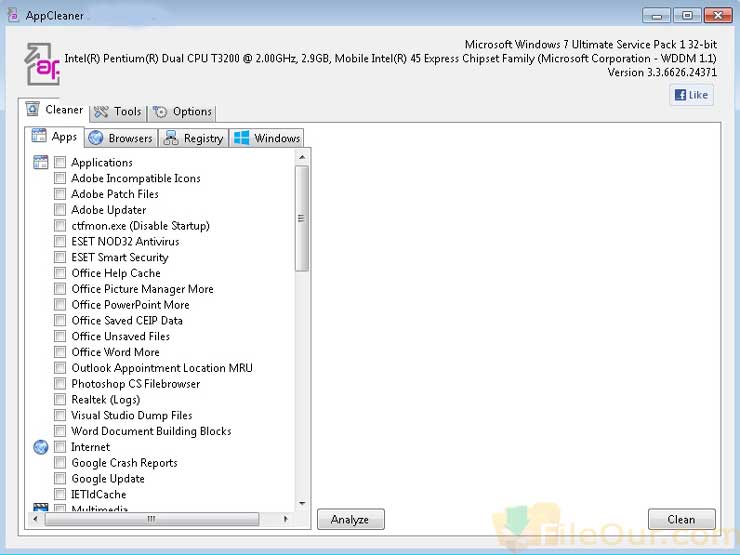
Task: Tick the ESET NOD32 Antivirus checkbox
Action: click(x=60, y=242)
